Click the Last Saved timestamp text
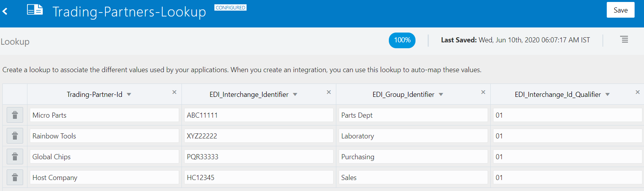644x191 pixels. coord(515,40)
